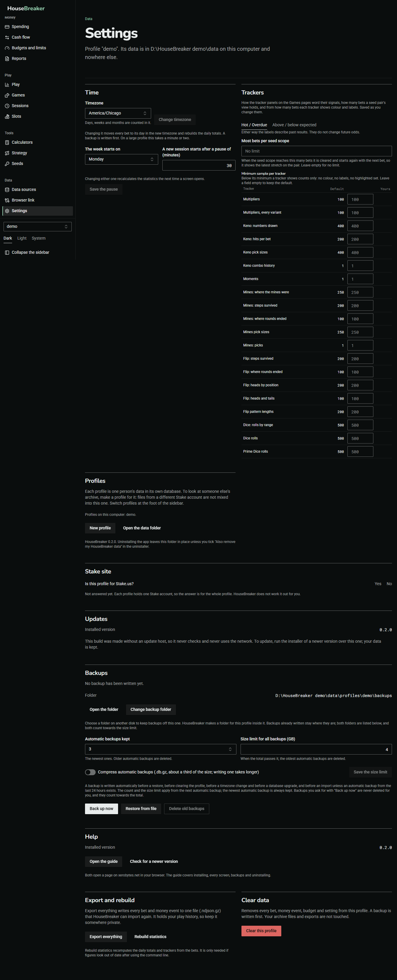
Task: Click the Play bar-chart icon
Action: point(7,84)
